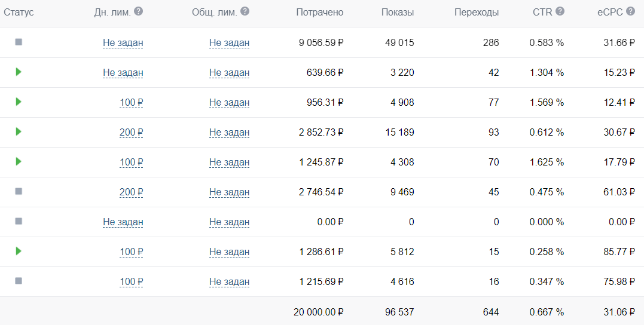Sort table by Потрачено column header
This screenshot has height=325, width=644.
pyautogui.click(x=320, y=12)
